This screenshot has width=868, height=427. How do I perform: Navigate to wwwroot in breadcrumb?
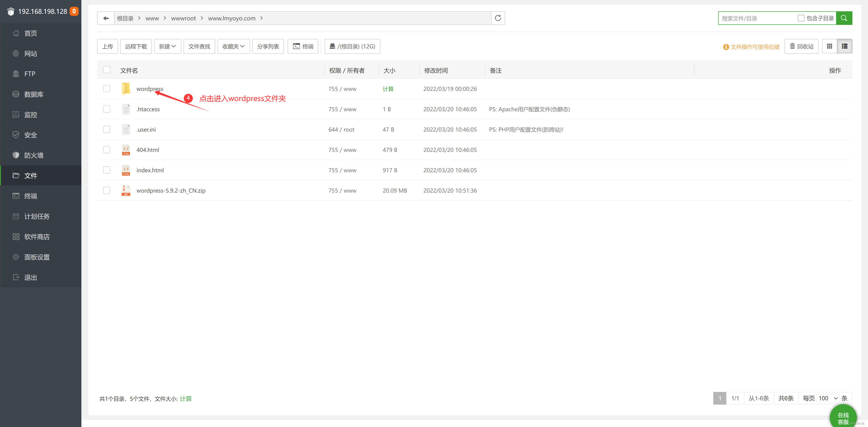(183, 19)
